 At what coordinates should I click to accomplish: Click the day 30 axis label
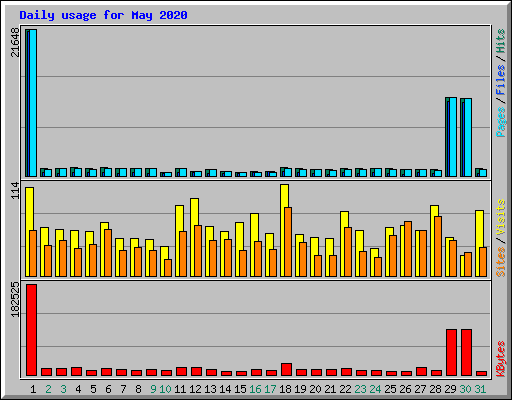[x=465, y=389]
